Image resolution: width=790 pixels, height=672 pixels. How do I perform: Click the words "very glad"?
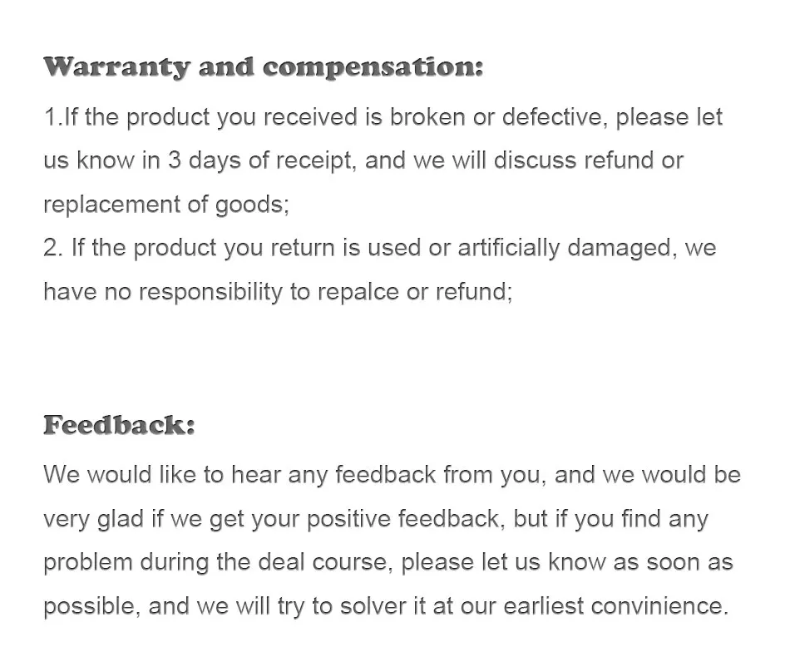(x=93, y=519)
